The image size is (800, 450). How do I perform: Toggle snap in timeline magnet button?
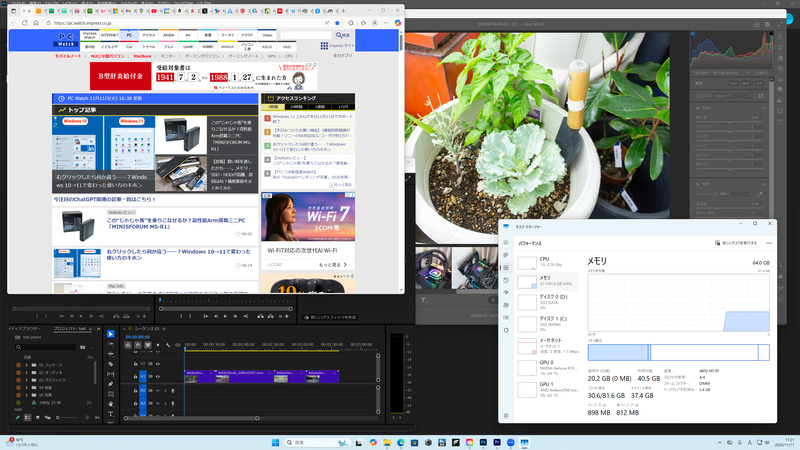tap(138, 345)
